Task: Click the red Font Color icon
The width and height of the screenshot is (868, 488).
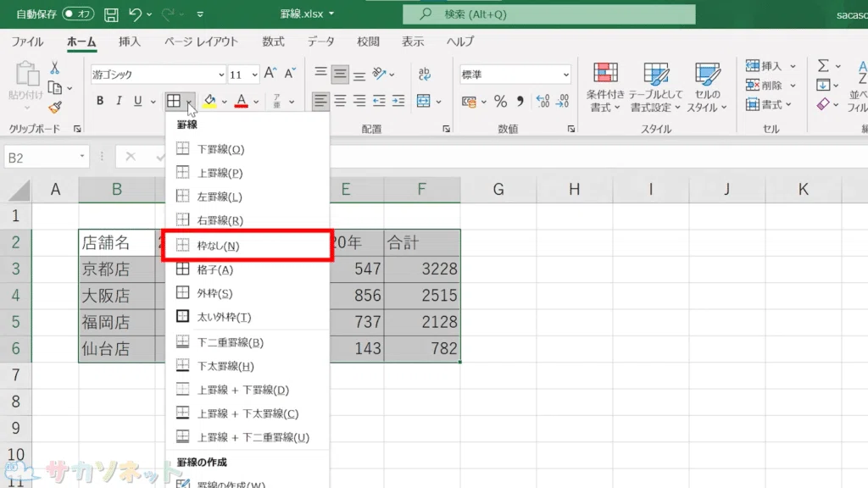Action: coord(241,101)
